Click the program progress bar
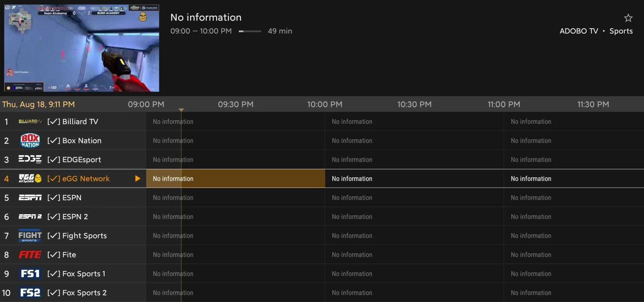The height and width of the screenshot is (302, 644). click(x=250, y=31)
